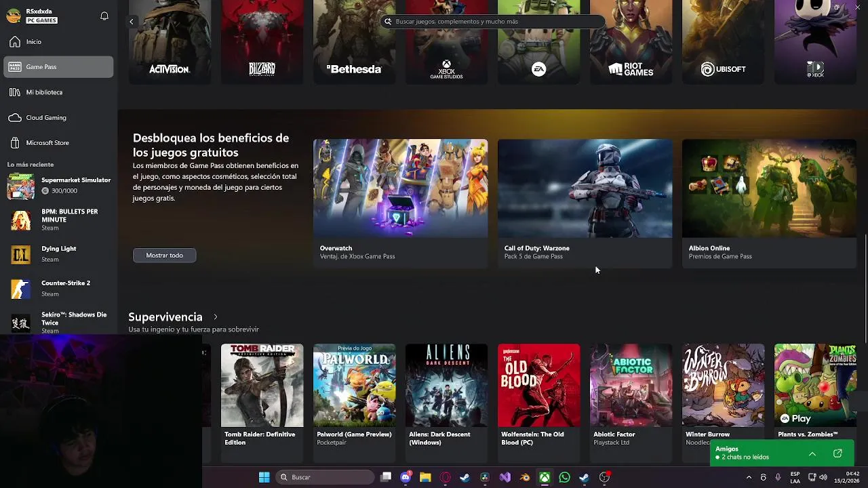Click the taskbar Buscar search box
This screenshot has width=868, height=488.
(x=325, y=478)
